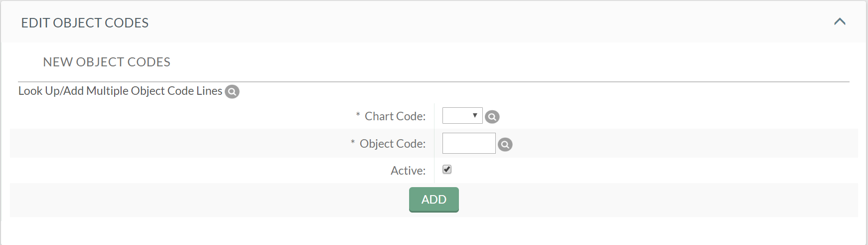
Task: Click the Chart Code field label
Action: coord(395,116)
